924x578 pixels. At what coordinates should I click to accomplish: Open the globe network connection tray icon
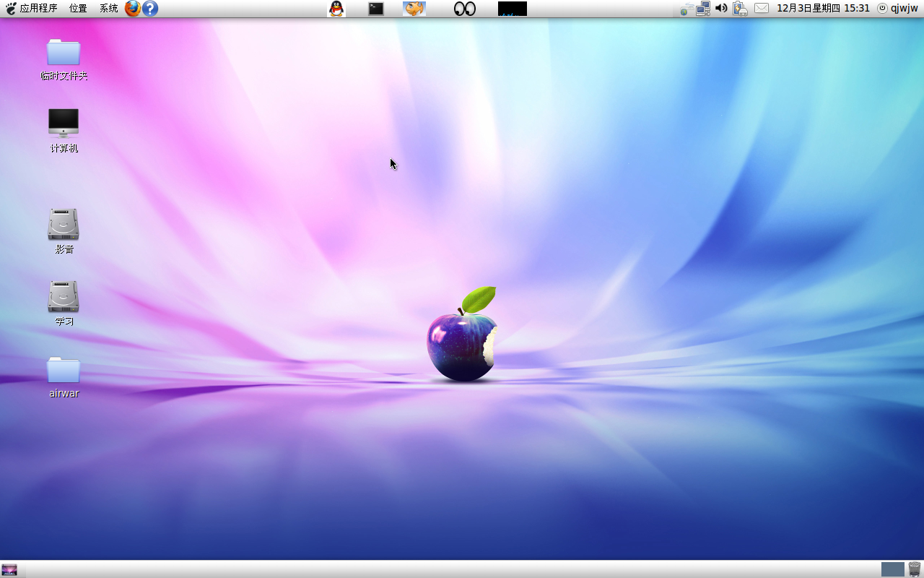685,9
